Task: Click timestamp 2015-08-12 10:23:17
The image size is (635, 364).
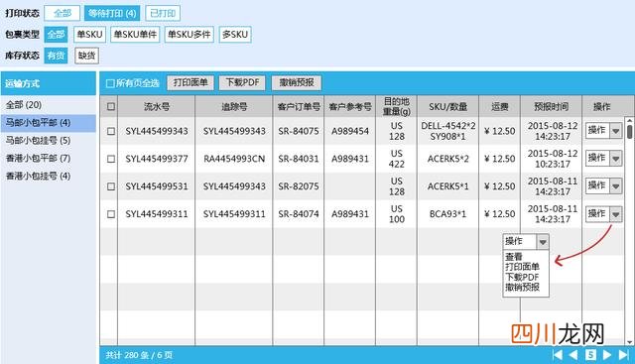Action: click(553, 159)
